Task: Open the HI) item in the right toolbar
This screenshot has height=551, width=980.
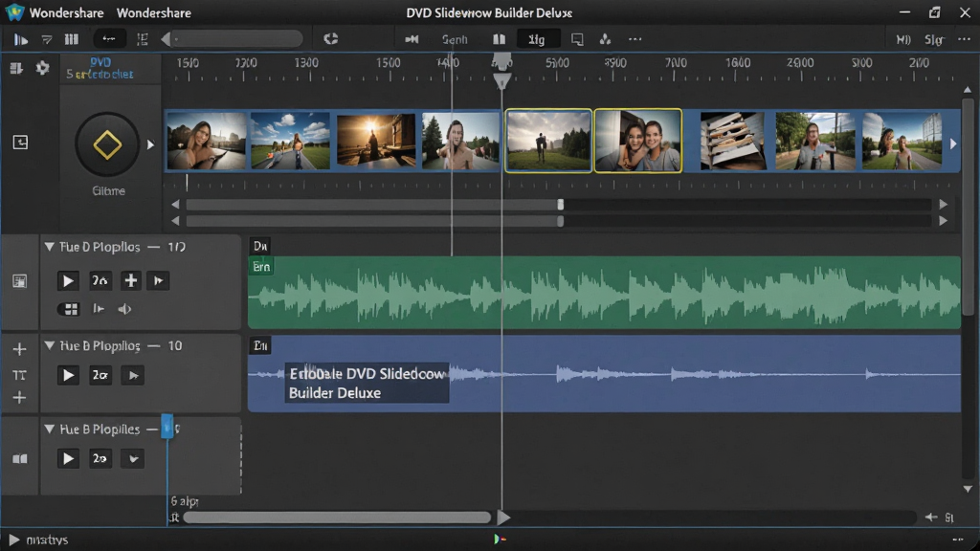Action: (903, 39)
